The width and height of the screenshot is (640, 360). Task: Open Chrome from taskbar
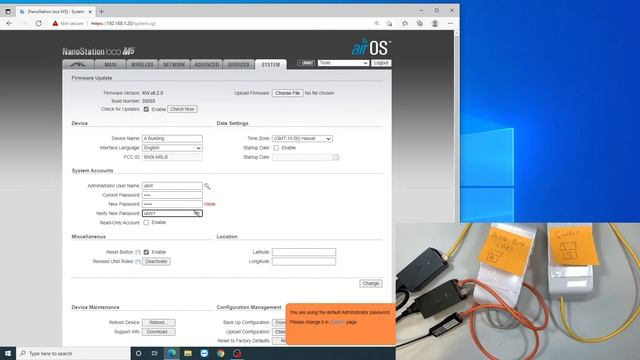point(221,353)
